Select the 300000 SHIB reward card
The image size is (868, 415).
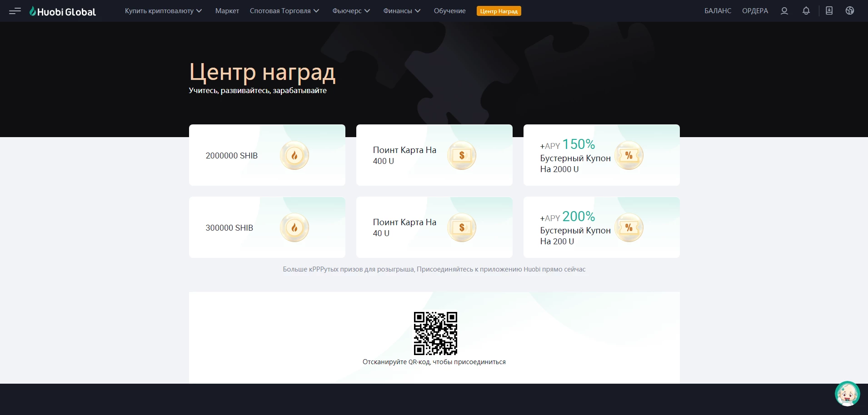click(267, 227)
